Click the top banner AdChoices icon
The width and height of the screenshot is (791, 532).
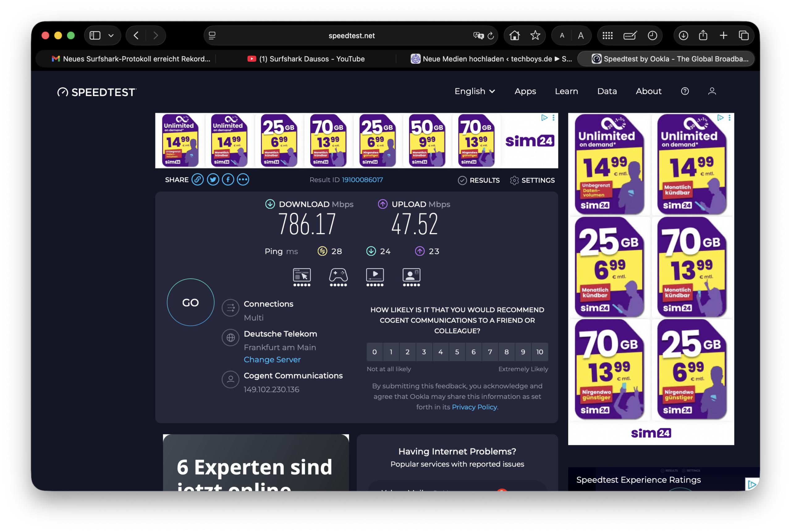click(544, 117)
